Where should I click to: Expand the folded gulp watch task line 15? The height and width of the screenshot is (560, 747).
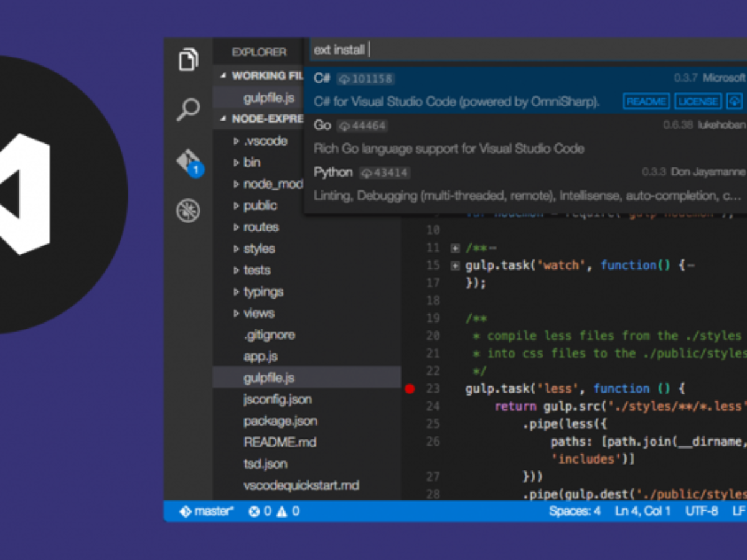click(455, 266)
